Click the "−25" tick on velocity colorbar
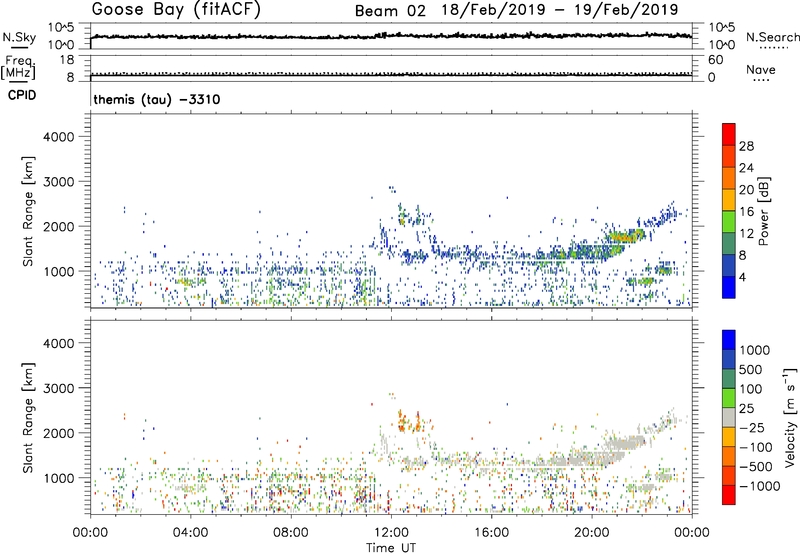This screenshot has width=800, height=554. [752, 428]
